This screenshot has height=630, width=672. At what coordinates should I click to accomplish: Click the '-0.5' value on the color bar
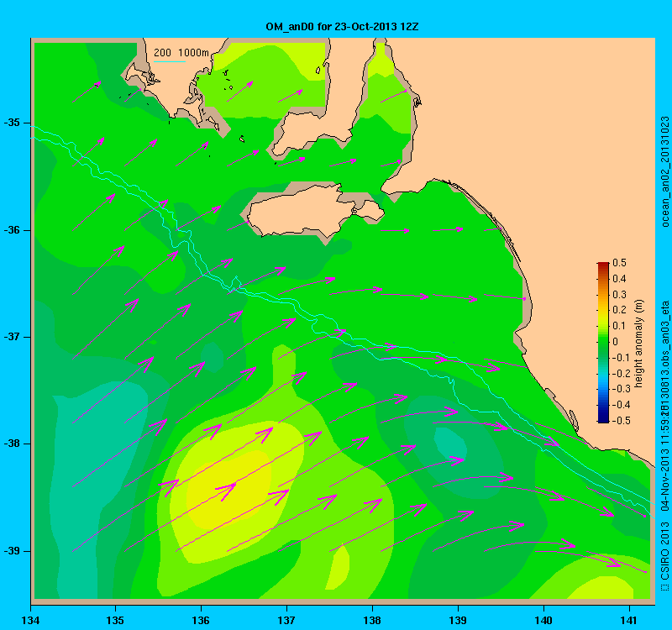tap(620, 421)
